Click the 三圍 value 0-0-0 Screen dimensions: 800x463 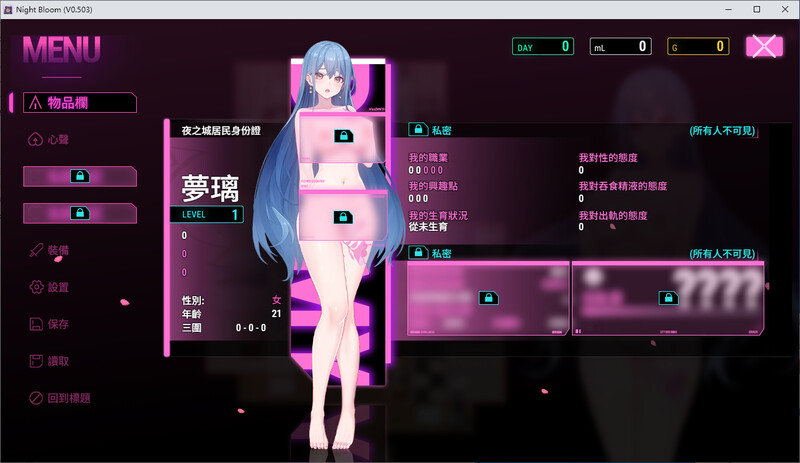251,328
